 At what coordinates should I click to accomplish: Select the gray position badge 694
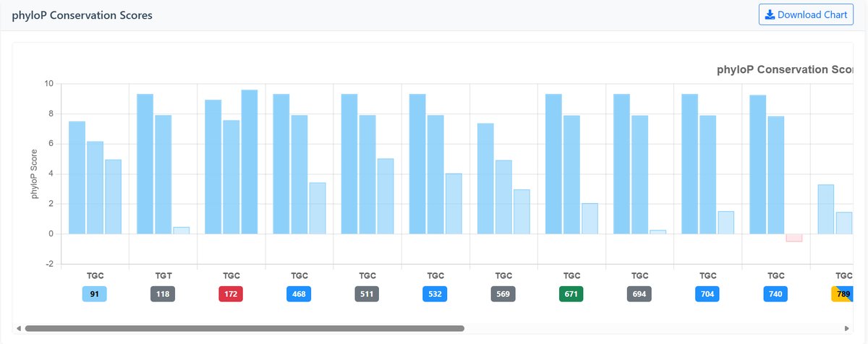click(x=639, y=294)
